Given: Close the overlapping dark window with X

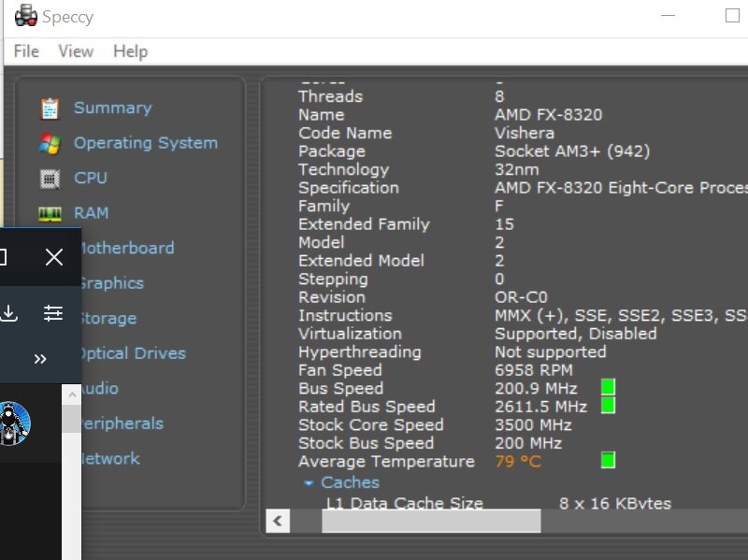Looking at the screenshot, I should [x=54, y=257].
